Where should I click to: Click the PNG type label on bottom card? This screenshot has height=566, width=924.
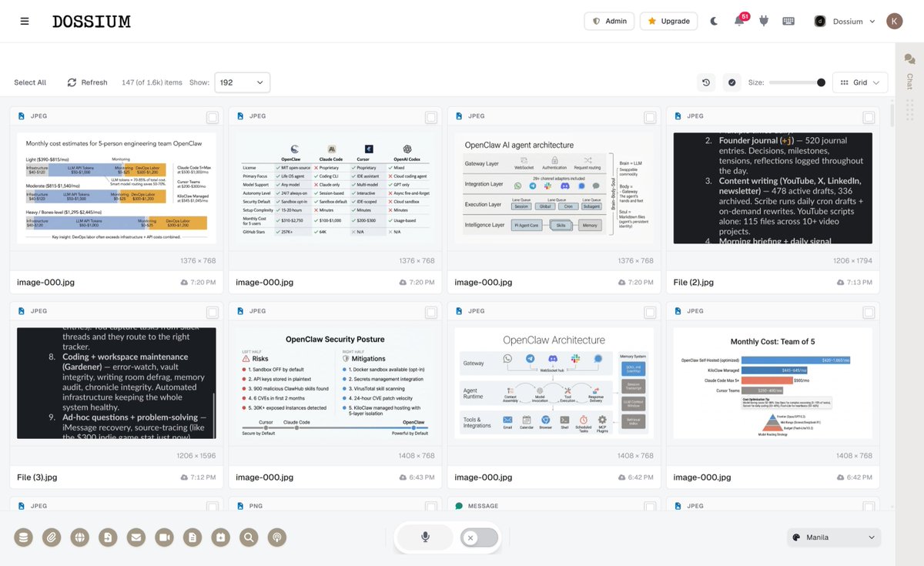coord(256,506)
